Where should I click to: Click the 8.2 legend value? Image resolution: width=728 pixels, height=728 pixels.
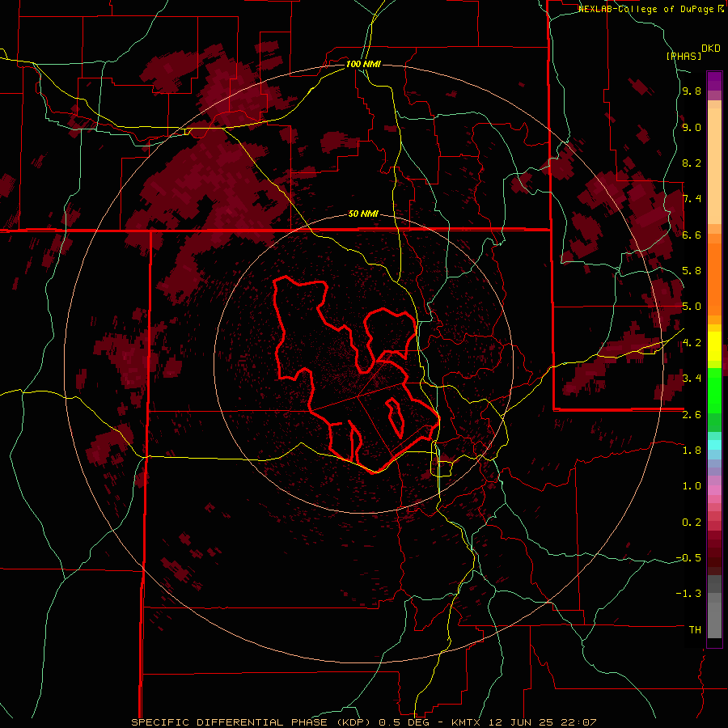click(x=692, y=163)
